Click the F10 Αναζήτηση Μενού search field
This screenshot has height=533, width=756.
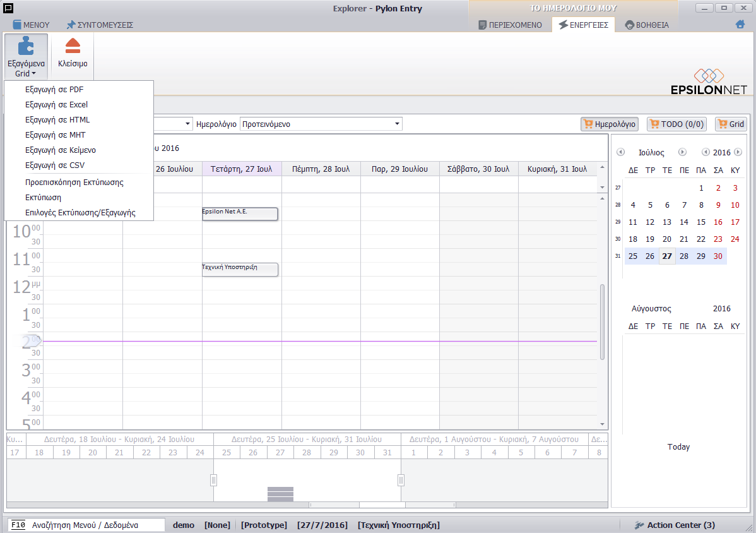point(86,525)
